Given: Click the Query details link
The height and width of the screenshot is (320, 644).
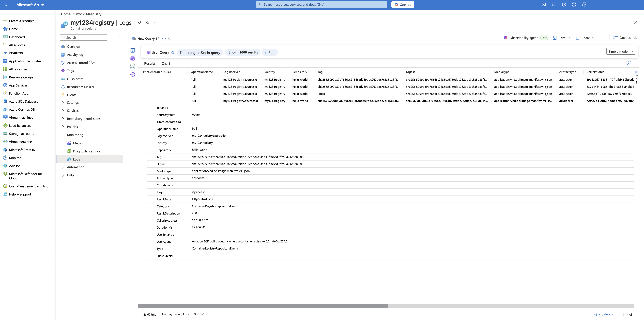Looking at the screenshot, I should point(604,314).
